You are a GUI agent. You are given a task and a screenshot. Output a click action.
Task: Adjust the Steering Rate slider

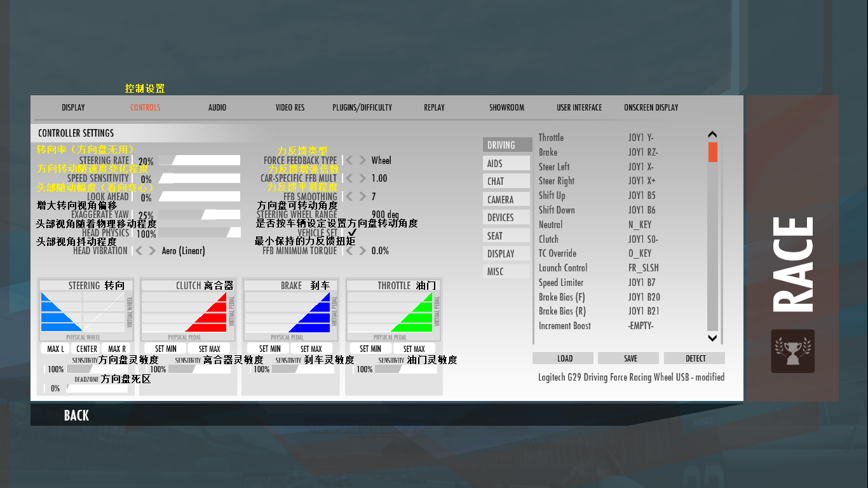pyautogui.click(x=199, y=161)
